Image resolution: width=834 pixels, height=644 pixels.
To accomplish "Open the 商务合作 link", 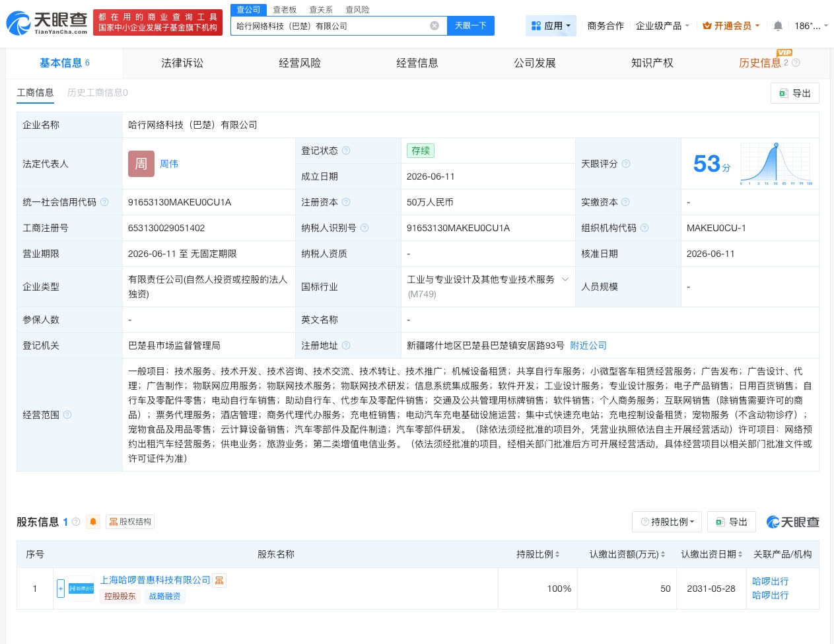I will click(x=606, y=26).
